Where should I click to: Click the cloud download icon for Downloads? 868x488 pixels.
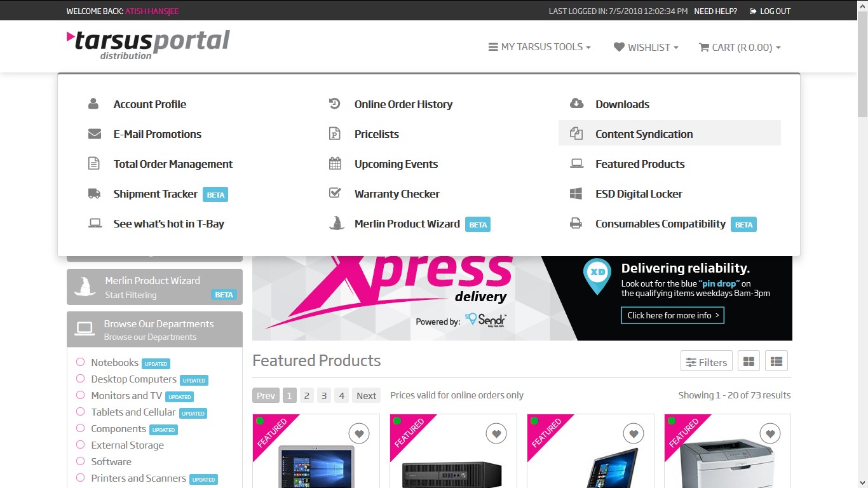[576, 104]
